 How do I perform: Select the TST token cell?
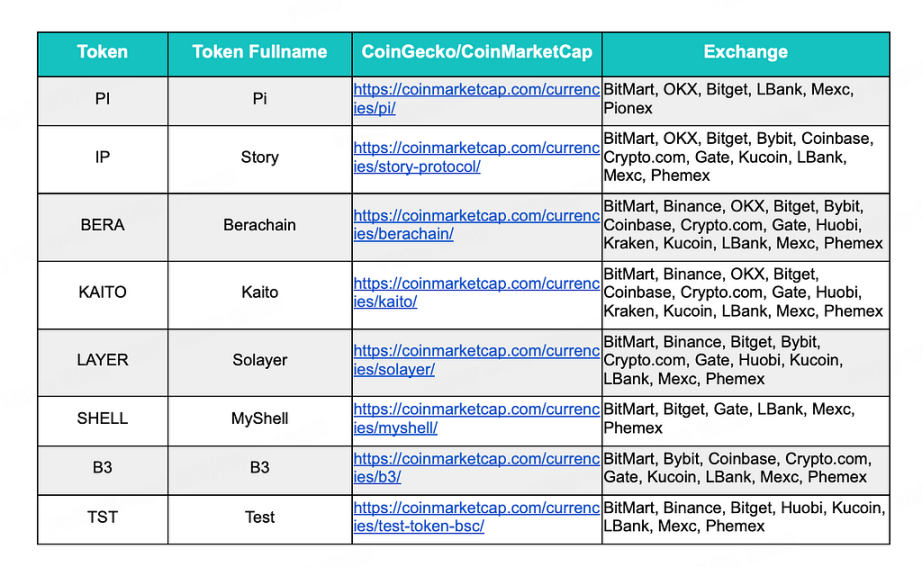click(x=102, y=518)
